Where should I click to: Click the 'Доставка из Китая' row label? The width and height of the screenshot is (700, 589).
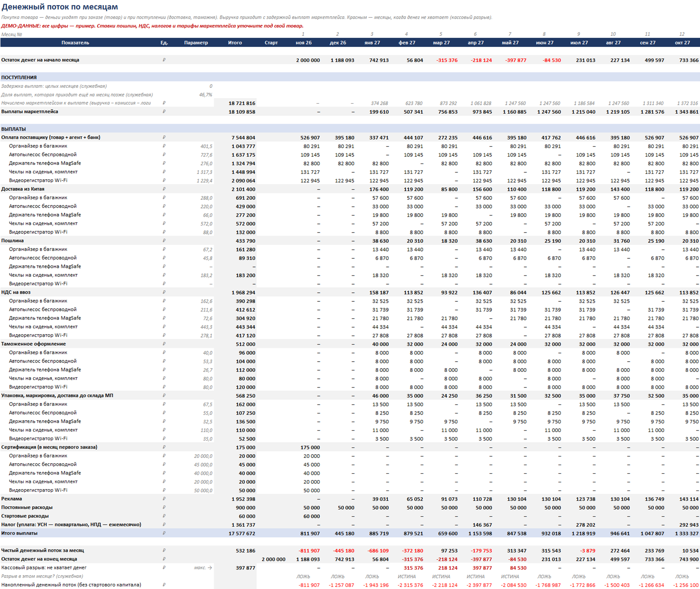click(x=23, y=189)
